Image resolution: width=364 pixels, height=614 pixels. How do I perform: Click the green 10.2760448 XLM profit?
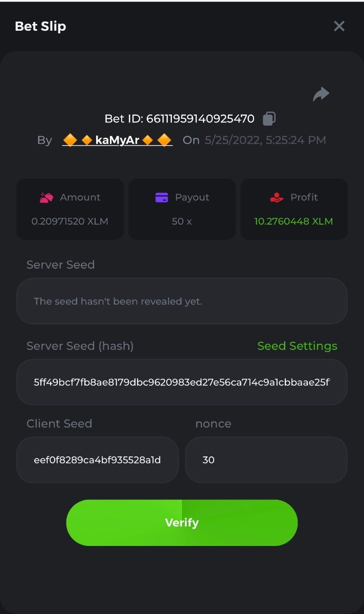point(293,222)
